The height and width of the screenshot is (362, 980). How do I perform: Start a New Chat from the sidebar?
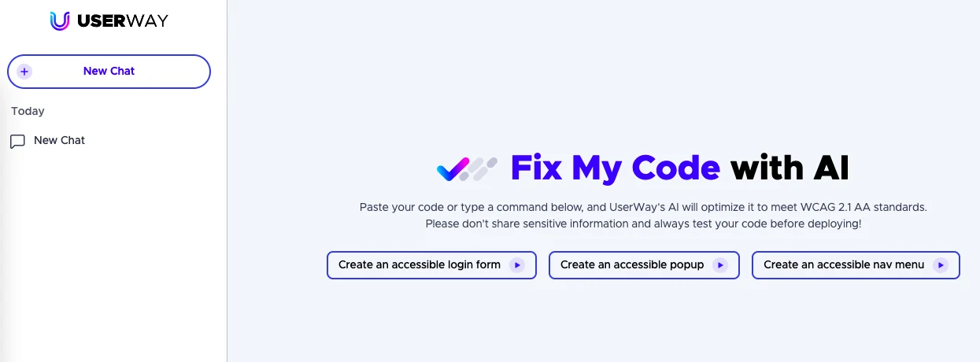pyautogui.click(x=109, y=72)
